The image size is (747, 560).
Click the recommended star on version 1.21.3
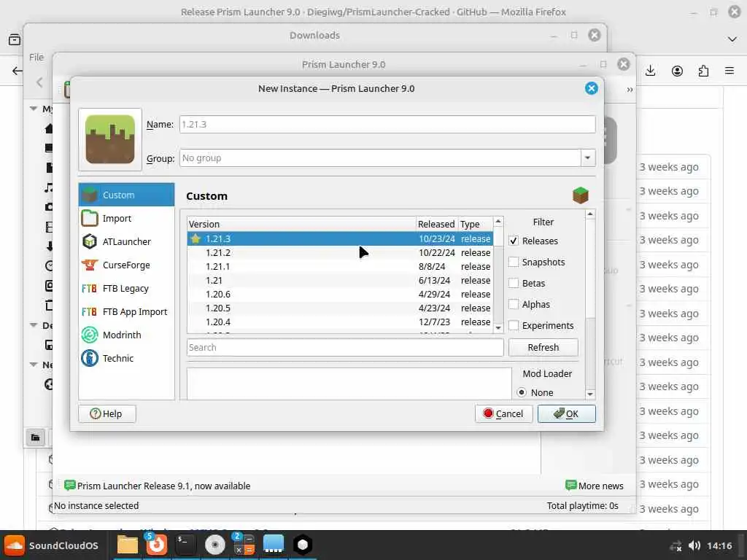[x=196, y=238]
